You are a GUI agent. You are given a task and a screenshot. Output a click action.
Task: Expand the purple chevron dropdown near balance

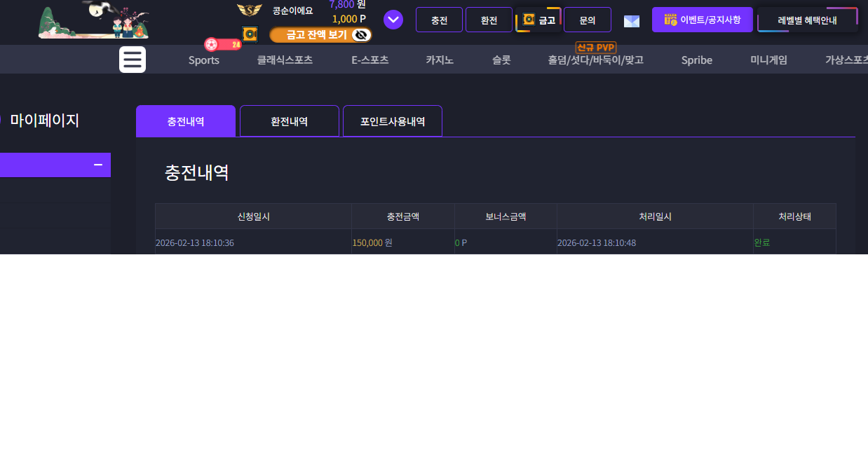pos(393,20)
